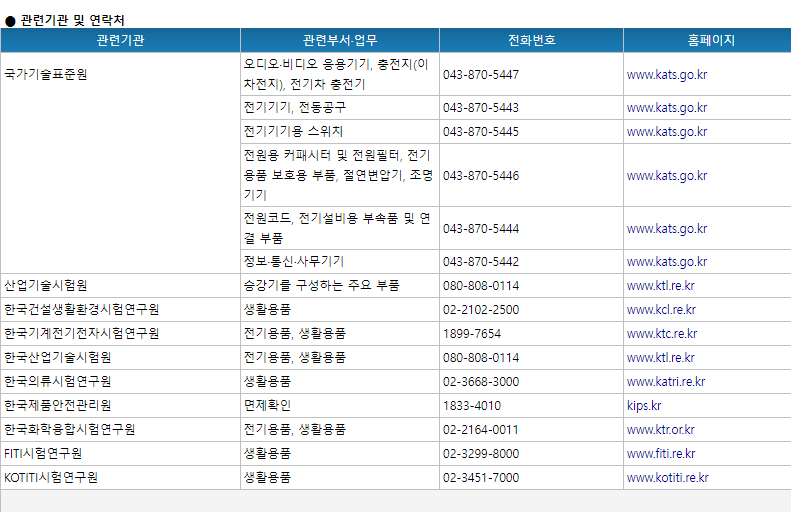
Task: Click 080-808-0114 in 한국산업기술시험원 row
Action: pos(481,358)
